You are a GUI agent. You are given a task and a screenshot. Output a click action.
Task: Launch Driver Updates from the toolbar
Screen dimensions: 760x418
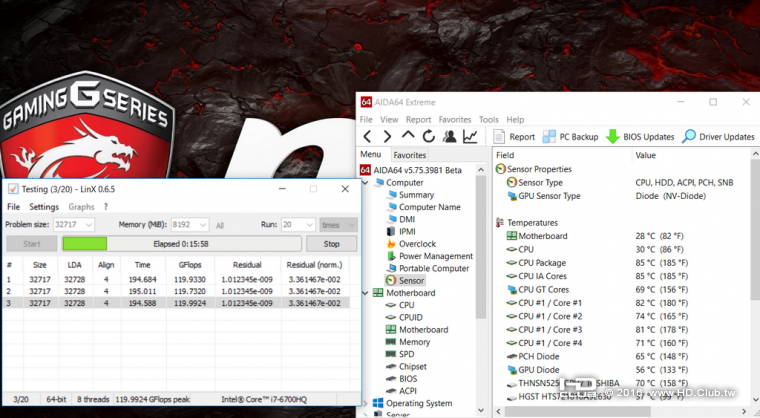click(x=718, y=136)
